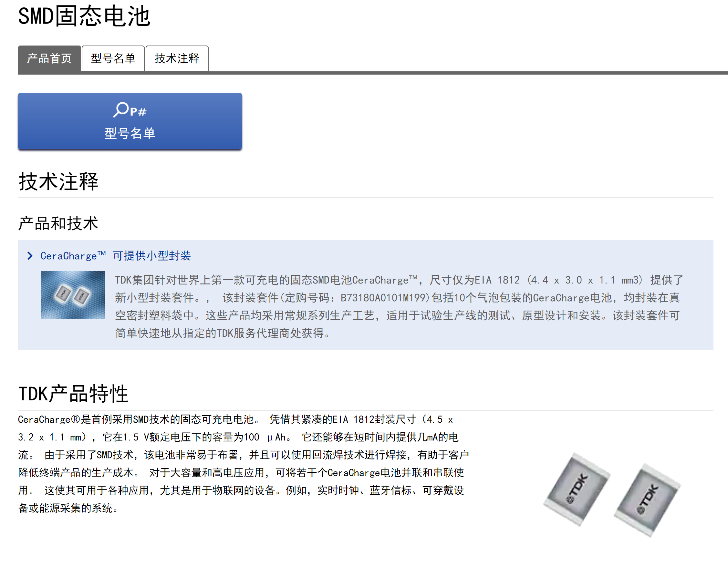
Task: Click the 产品和技术 subheading
Action: pos(58,224)
